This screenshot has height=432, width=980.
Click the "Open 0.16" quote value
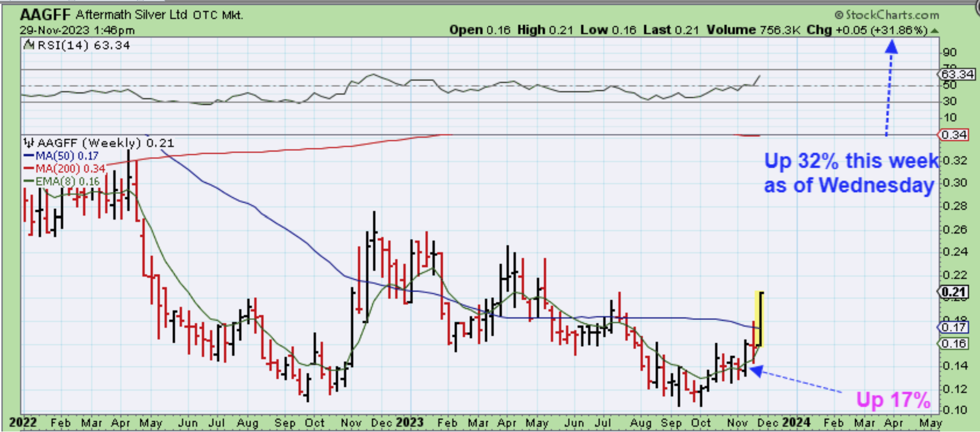point(480,30)
